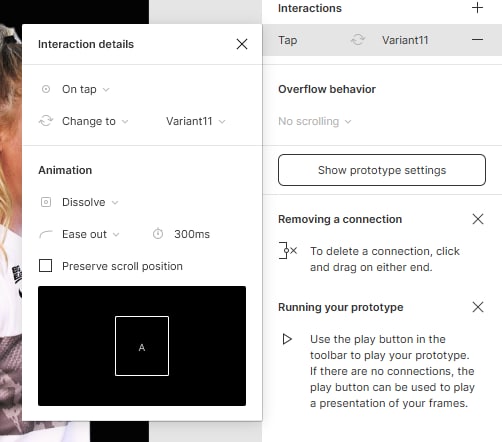Dismiss the Removing a connection tip

[478, 219]
